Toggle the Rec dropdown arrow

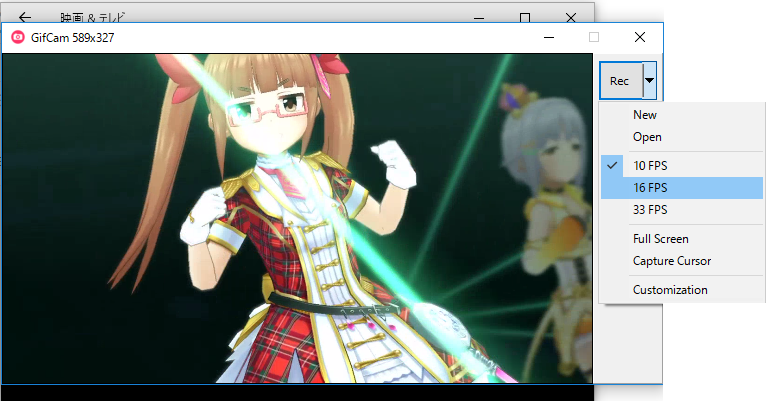coord(649,81)
